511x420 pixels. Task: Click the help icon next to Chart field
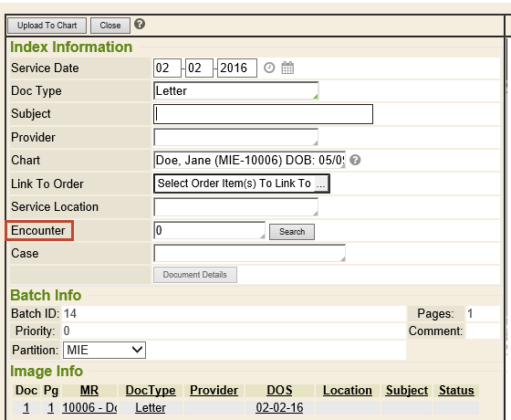[x=355, y=160]
